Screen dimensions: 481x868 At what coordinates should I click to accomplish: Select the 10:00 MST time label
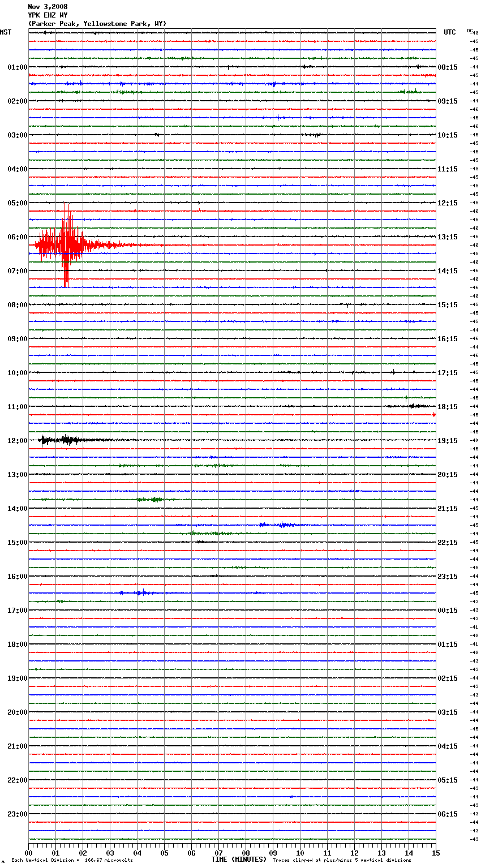coord(17,373)
